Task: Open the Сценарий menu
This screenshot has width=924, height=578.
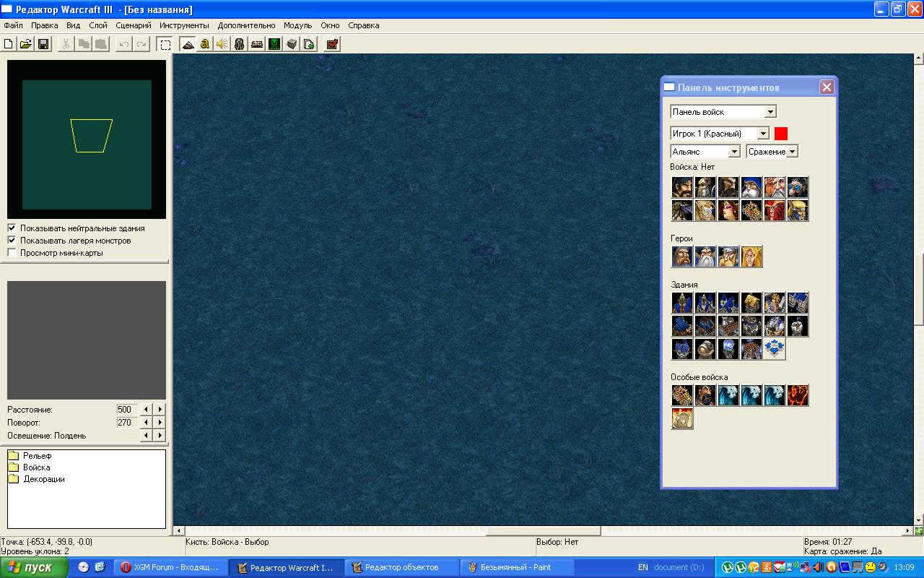Action: pos(134,25)
